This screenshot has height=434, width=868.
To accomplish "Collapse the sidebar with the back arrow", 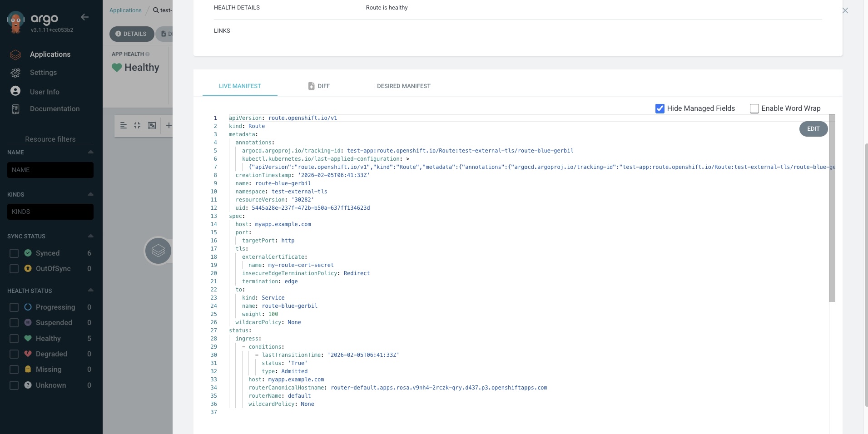I will point(84,17).
